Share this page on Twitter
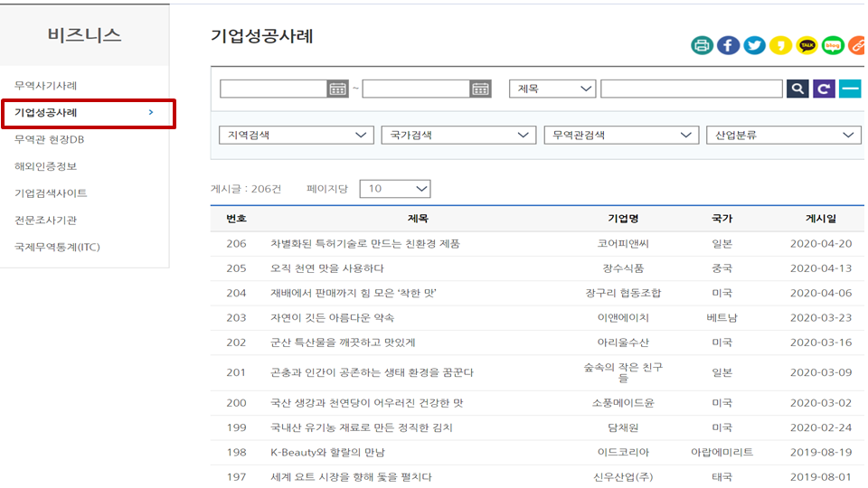Image resolution: width=868 pixels, height=488 pixels. pyautogui.click(x=754, y=45)
